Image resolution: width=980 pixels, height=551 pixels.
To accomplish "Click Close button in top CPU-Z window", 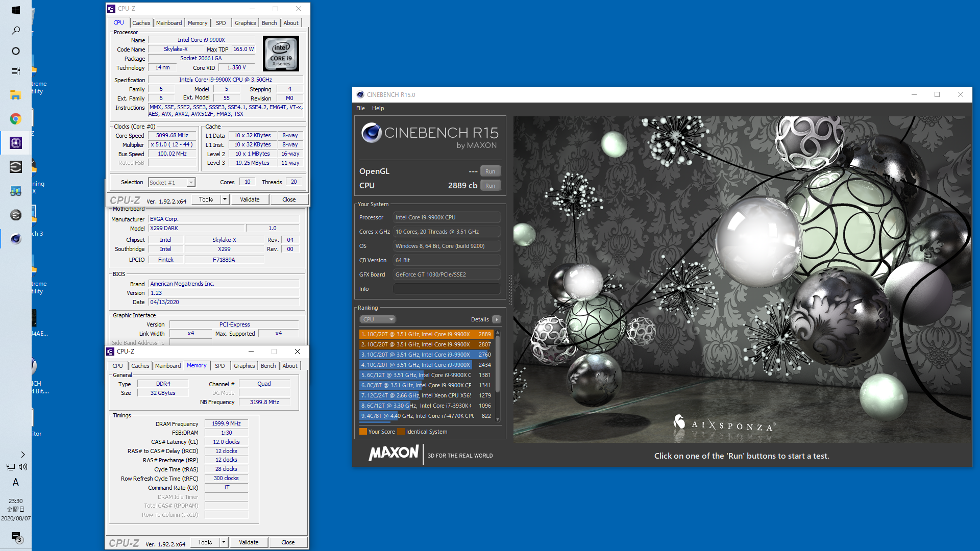I will 289,199.
